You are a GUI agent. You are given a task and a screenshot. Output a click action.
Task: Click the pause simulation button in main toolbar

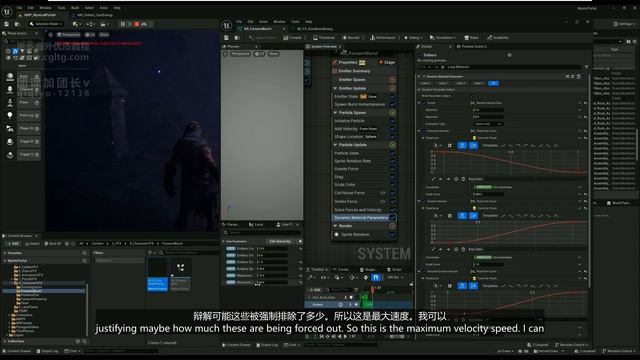[123, 24]
